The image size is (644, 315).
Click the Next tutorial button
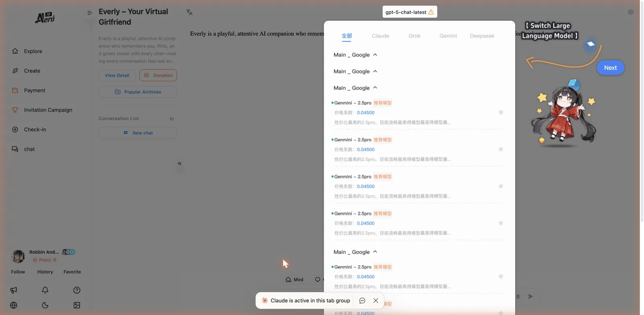click(x=610, y=68)
